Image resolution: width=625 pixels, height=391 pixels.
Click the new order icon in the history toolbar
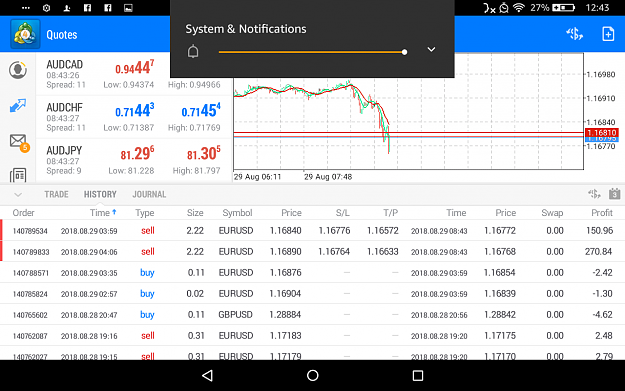pos(594,194)
